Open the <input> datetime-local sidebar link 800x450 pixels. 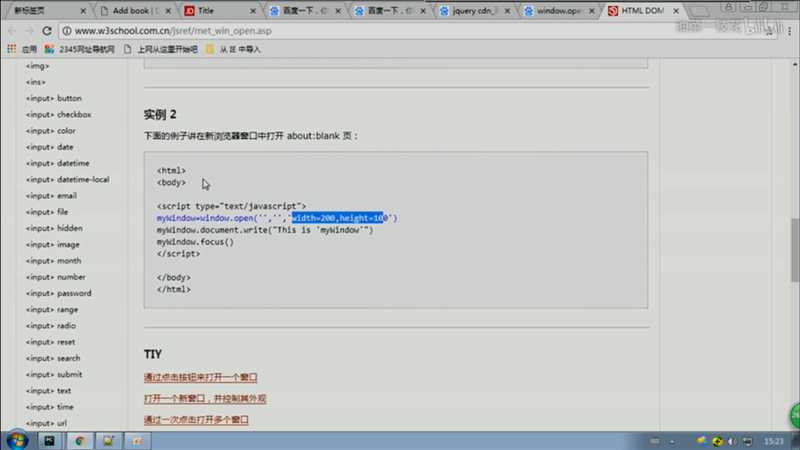pyautogui.click(x=67, y=180)
